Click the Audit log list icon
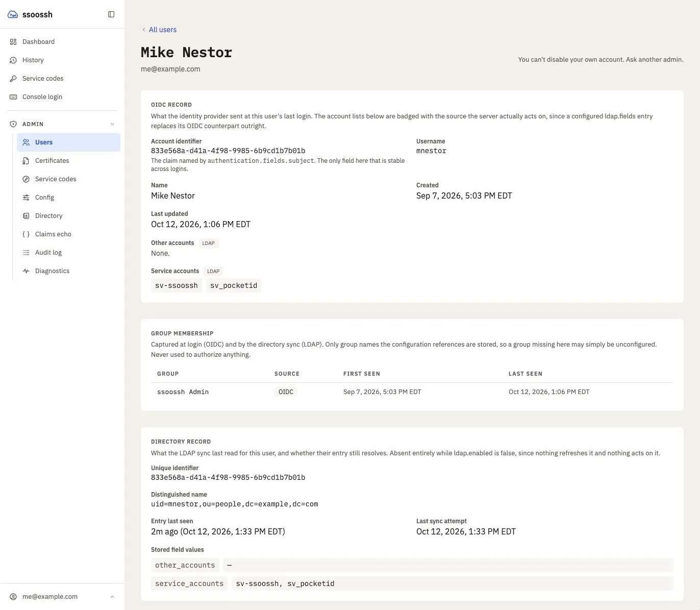The height and width of the screenshot is (610, 700). pos(26,253)
